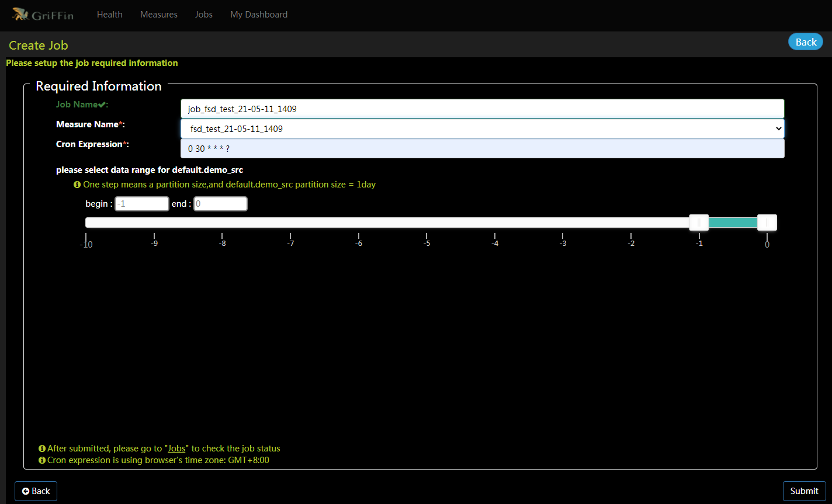832x504 pixels.
Task: Go to the Jobs nav item
Action: [x=204, y=15]
